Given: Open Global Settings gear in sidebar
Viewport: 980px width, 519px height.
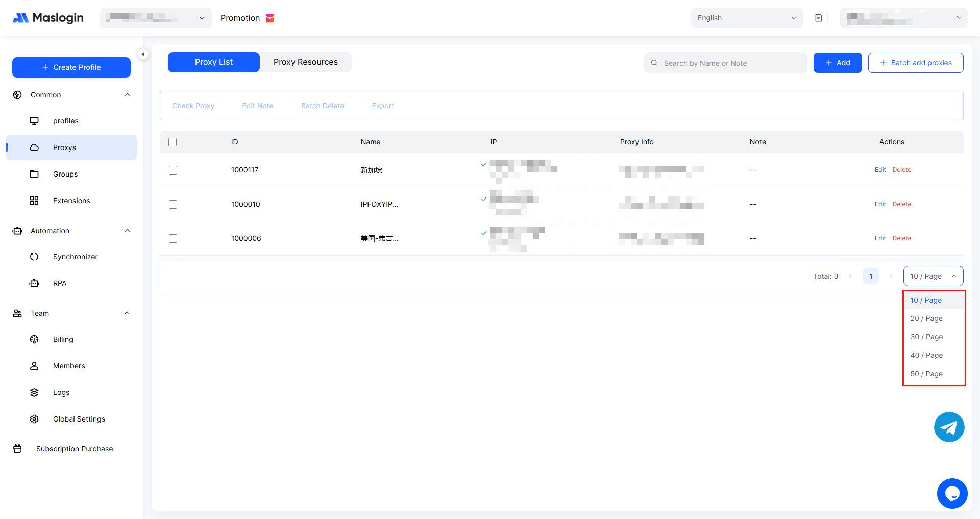Looking at the screenshot, I should coord(34,419).
